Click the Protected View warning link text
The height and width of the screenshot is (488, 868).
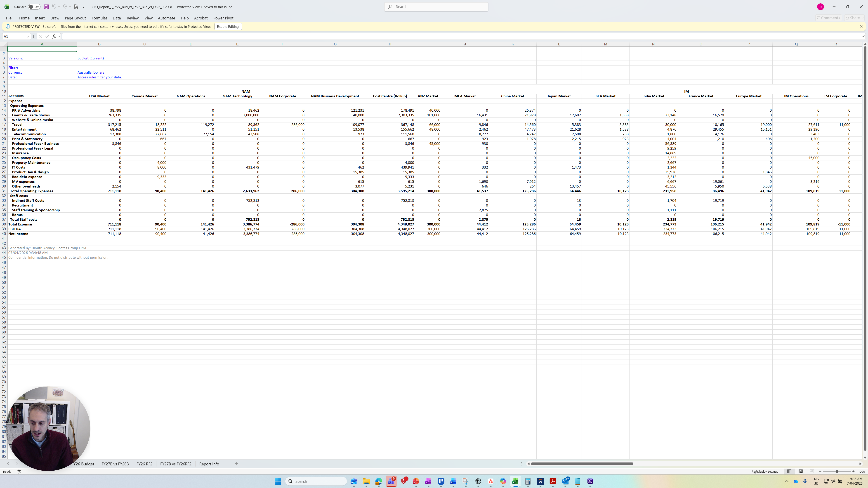click(127, 27)
